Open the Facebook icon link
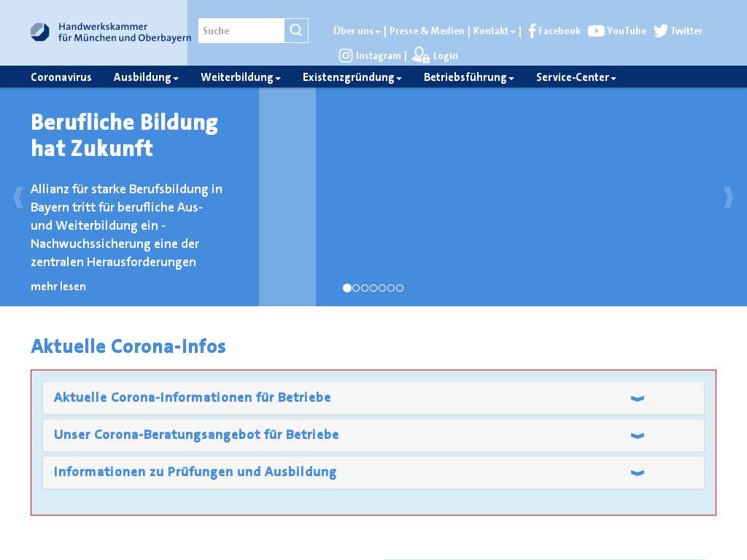 click(532, 31)
